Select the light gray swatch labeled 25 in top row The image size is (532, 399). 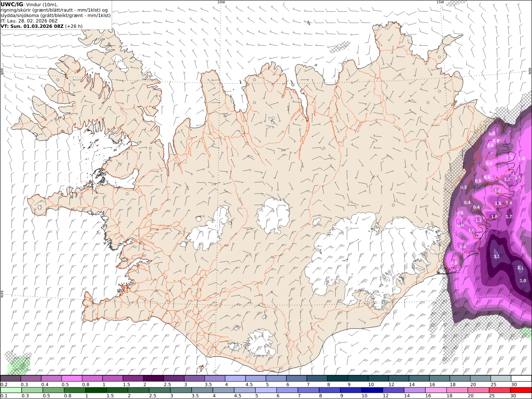click(501, 378)
